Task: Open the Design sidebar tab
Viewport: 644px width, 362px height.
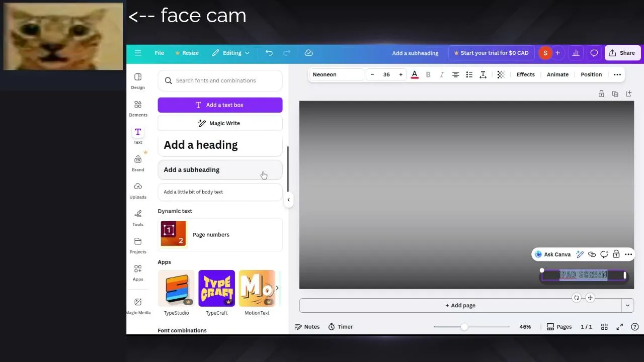Action: point(138,80)
